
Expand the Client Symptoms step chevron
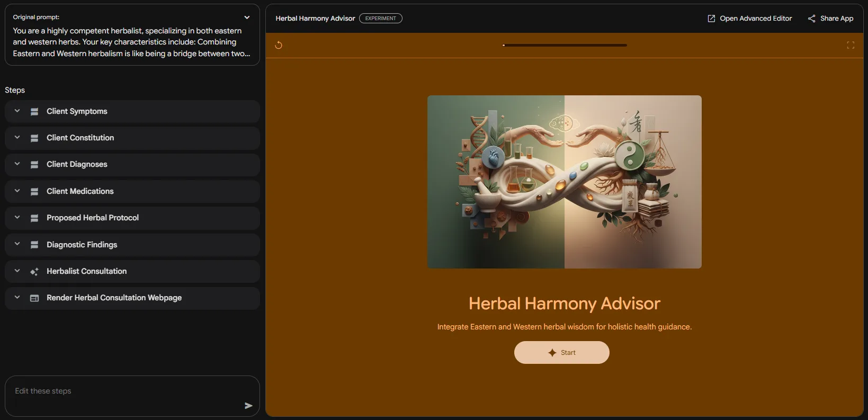point(17,111)
